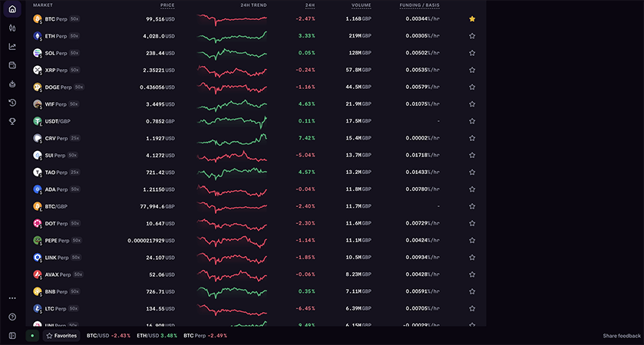This screenshot has width=644, height=345.
Task: Open the wallet icon in sidebar
Action: click(12, 65)
